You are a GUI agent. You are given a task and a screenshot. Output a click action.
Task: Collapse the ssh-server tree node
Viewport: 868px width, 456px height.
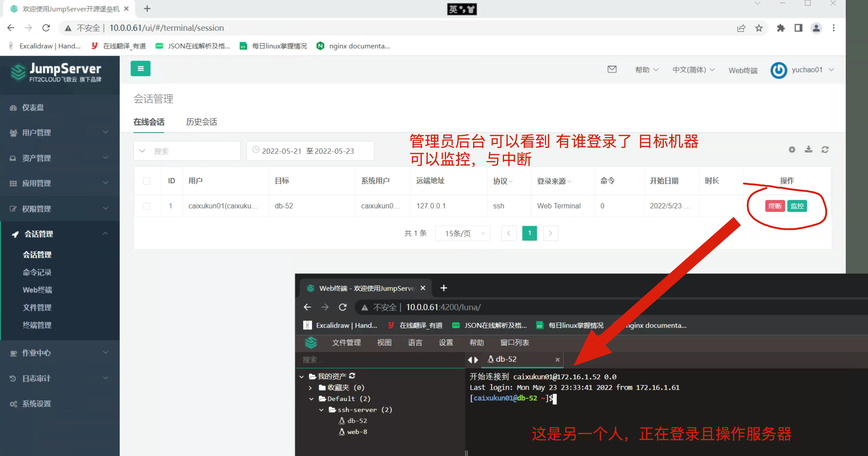[x=321, y=410]
